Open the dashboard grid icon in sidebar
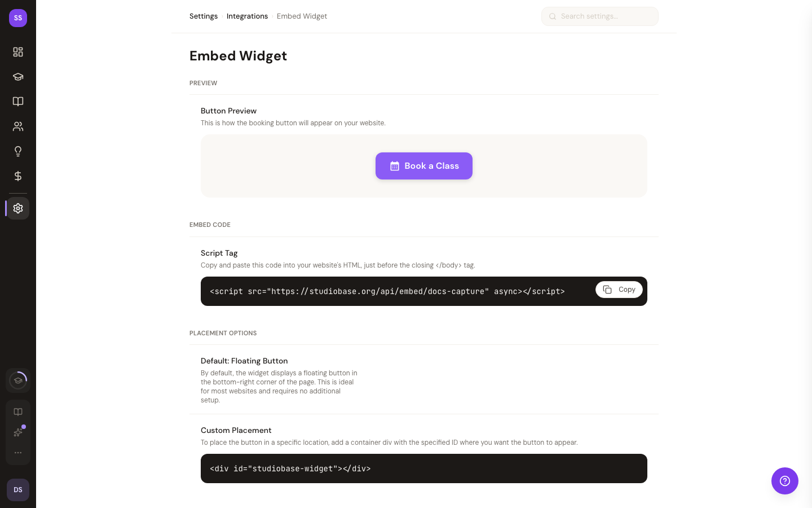This screenshot has width=812, height=508. click(x=18, y=52)
